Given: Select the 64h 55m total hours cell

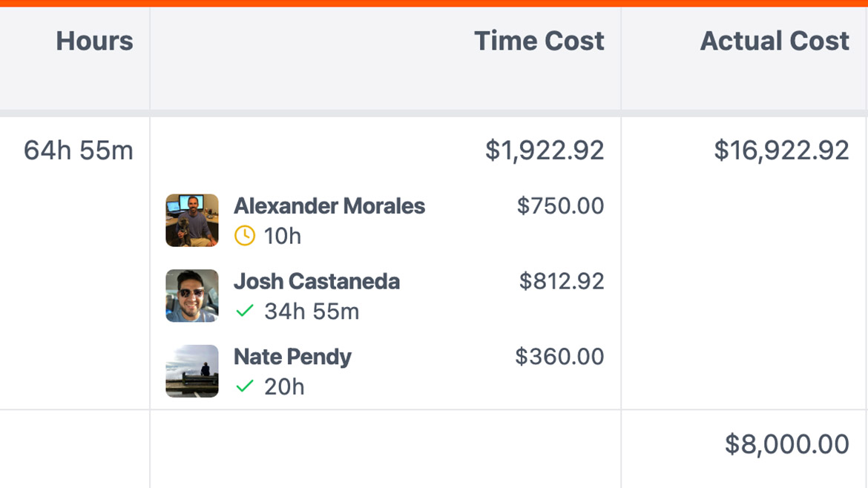Looking at the screenshot, I should click(79, 151).
